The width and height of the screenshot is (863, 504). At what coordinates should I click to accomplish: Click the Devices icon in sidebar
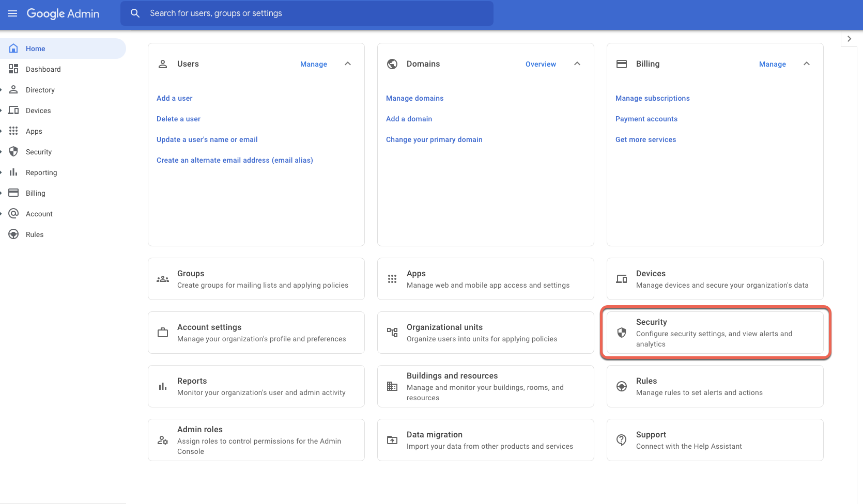pyautogui.click(x=13, y=111)
